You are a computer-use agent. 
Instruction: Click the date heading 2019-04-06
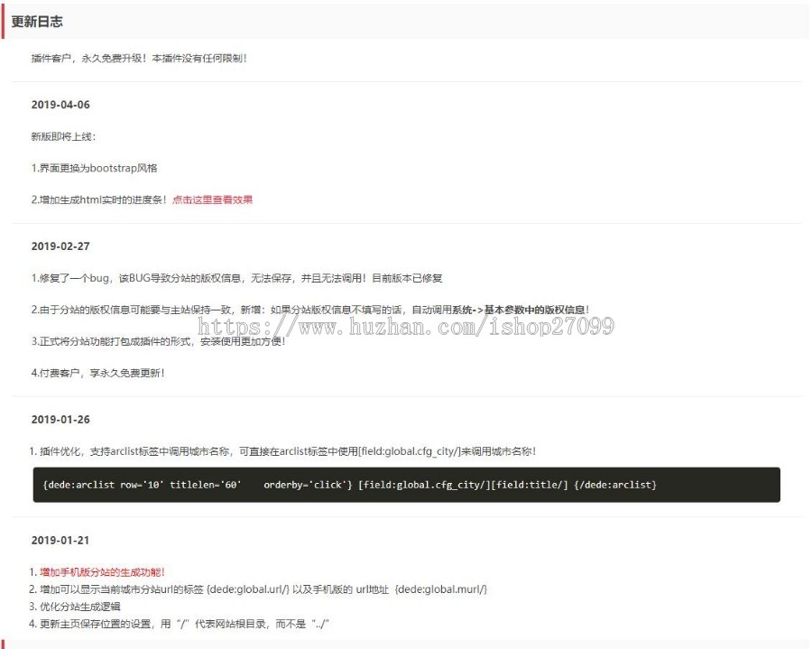(x=60, y=105)
